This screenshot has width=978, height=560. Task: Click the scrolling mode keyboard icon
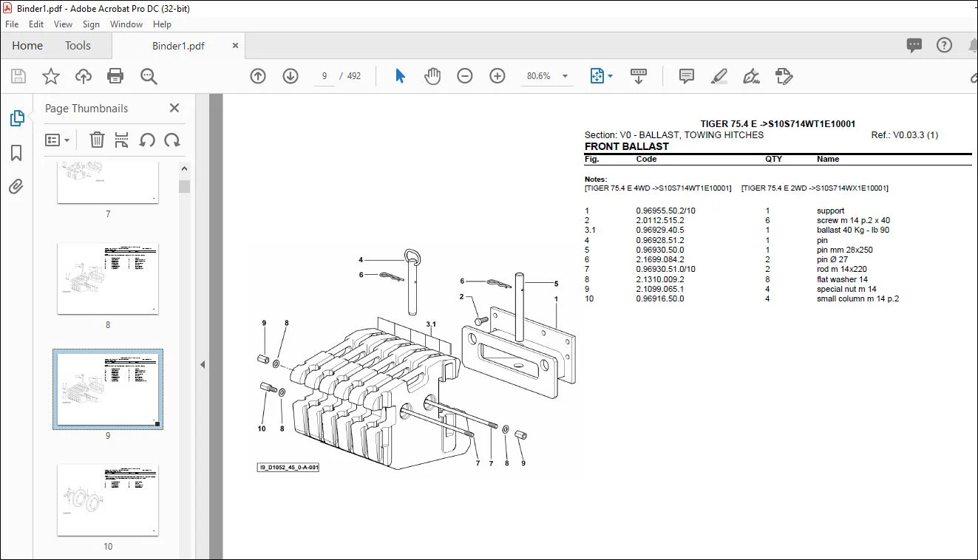[x=639, y=76]
